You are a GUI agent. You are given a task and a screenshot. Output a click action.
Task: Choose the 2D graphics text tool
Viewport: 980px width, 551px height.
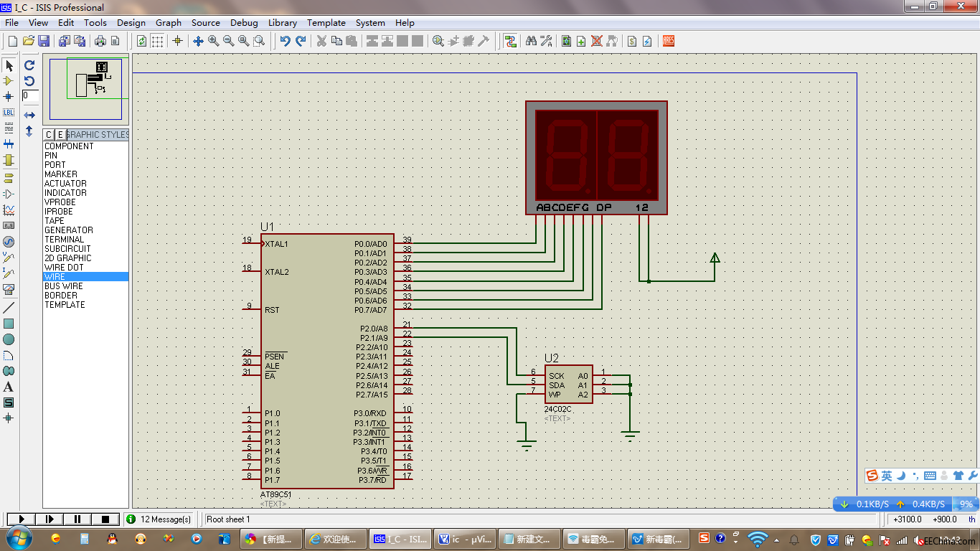point(9,387)
